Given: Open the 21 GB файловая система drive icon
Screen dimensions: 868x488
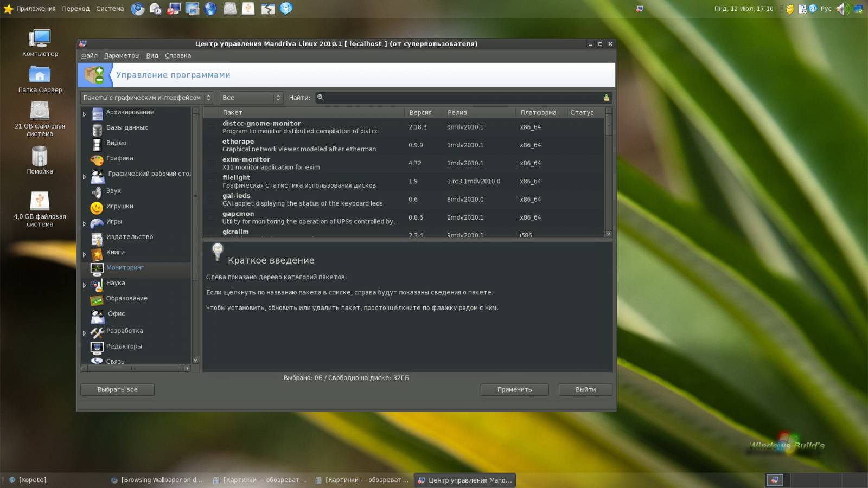Looking at the screenshot, I should tap(40, 111).
